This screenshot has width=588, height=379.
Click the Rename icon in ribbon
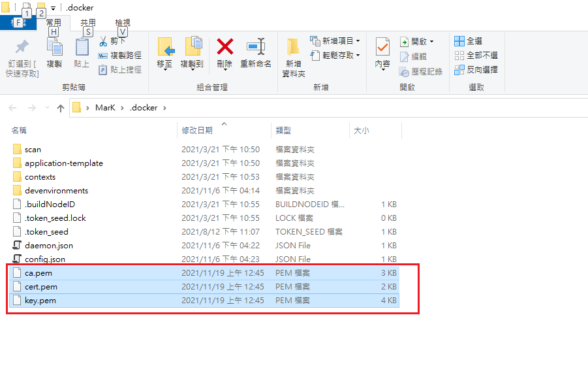click(x=256, y=47)
